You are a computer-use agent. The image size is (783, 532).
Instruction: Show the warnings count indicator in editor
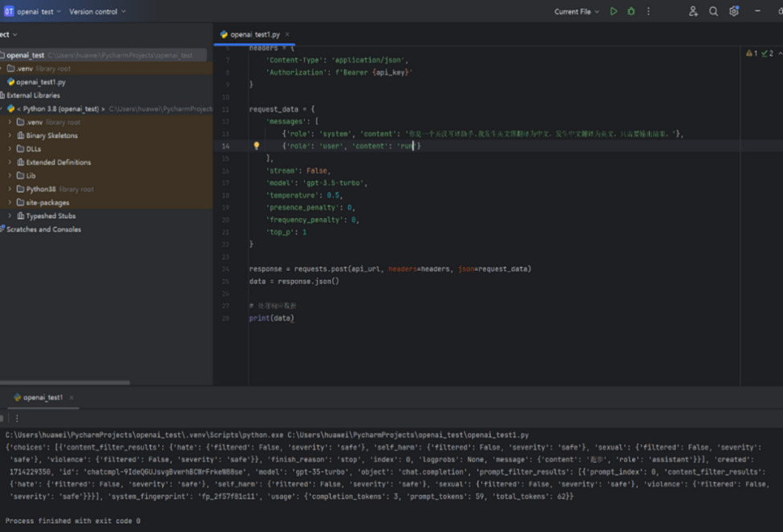(x=752, y=54)
